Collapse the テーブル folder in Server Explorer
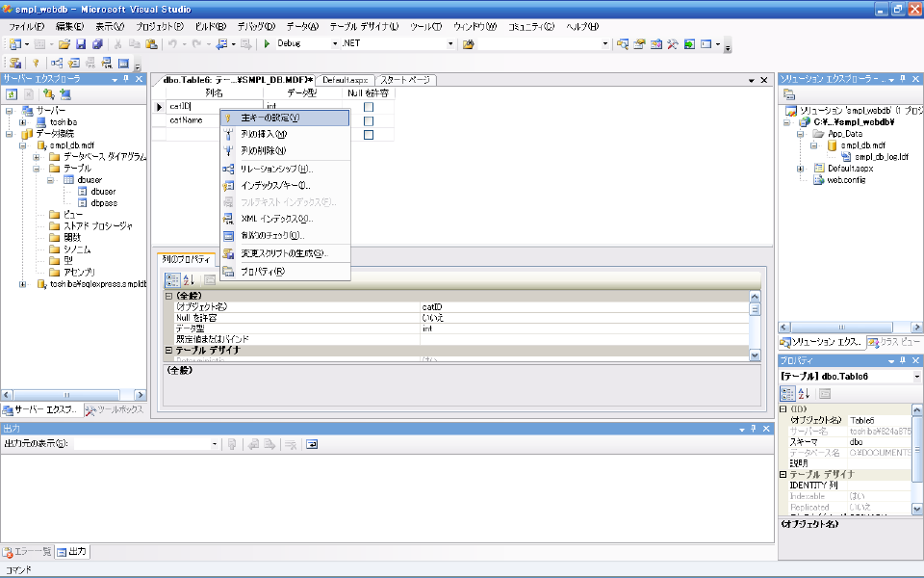Screen dimensions: 924x578 point(37,168)
